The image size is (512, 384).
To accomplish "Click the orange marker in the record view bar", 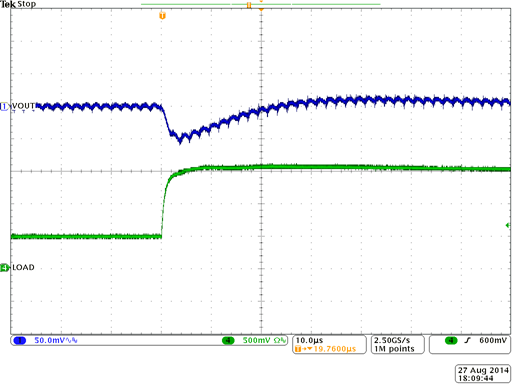I will tap(249, 5).
